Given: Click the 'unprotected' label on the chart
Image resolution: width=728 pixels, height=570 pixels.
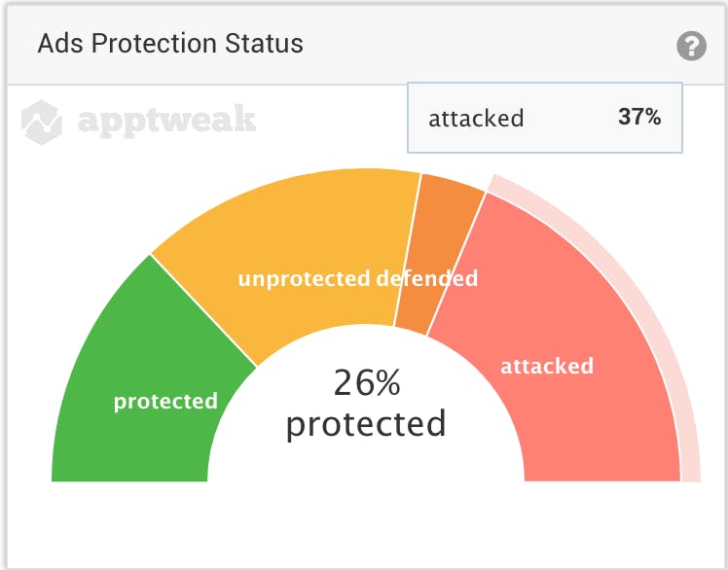Looking at the screenshot, I should (304, 279).
